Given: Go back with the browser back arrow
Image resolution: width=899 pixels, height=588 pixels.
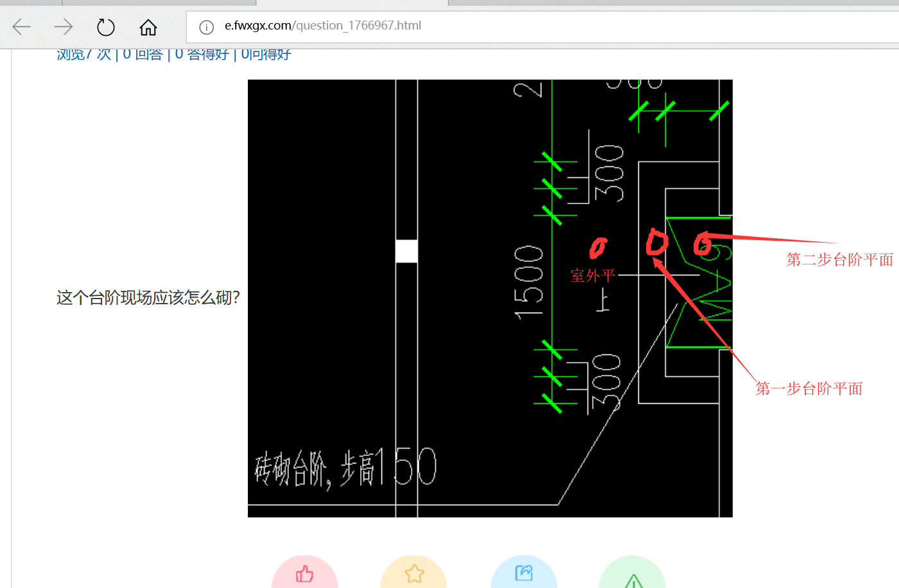Looking at the screenshot, I should pos(22,27).
